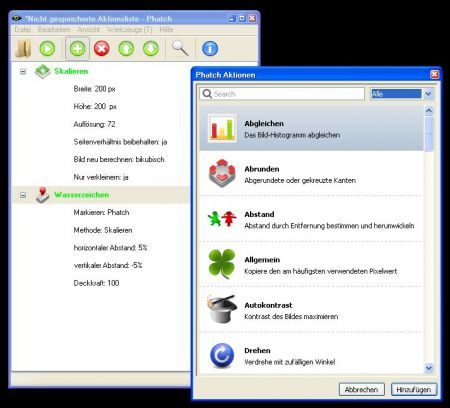Open image inspector magnifier icon
Viewport: 450px width, 408px height.
click(180, 49)
